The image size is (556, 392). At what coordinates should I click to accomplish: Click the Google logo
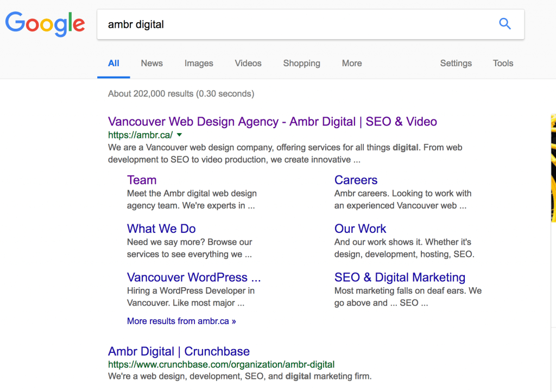coord(45,24)
